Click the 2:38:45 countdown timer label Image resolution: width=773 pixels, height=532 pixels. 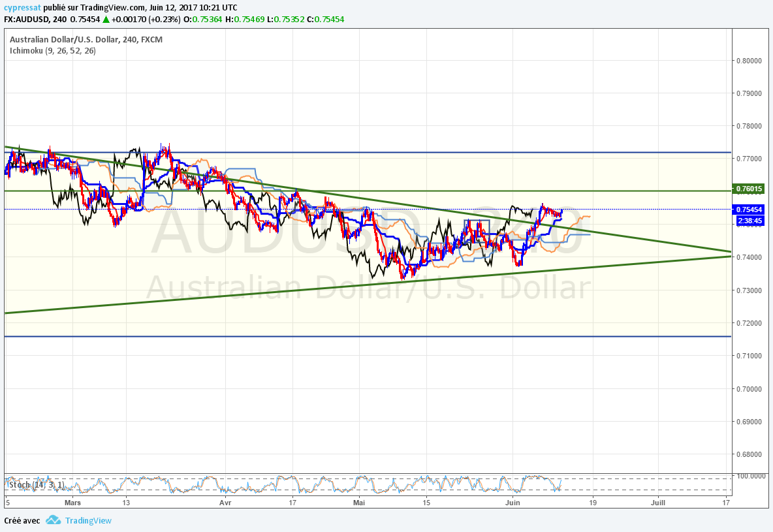pos(750,221)
